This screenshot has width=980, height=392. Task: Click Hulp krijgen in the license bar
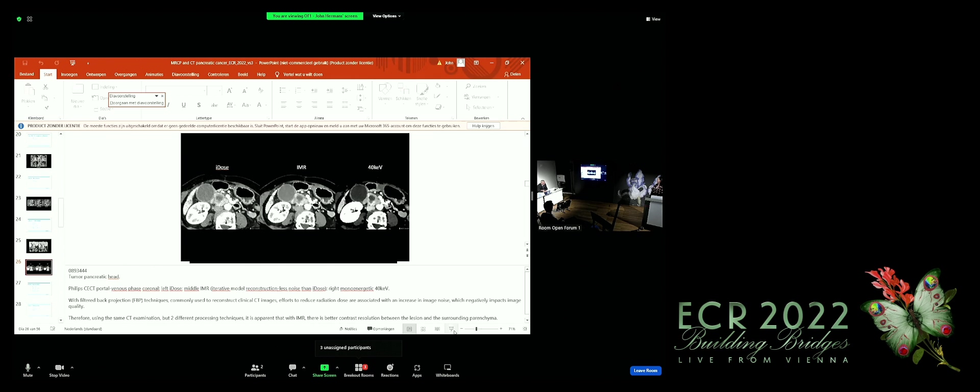coord(483,126)
